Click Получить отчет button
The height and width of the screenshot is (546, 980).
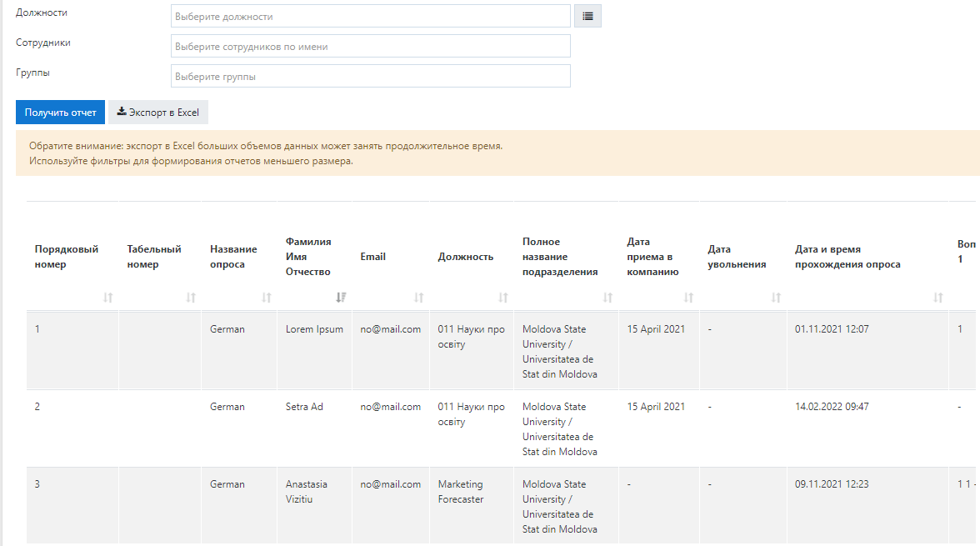(60, 113)
